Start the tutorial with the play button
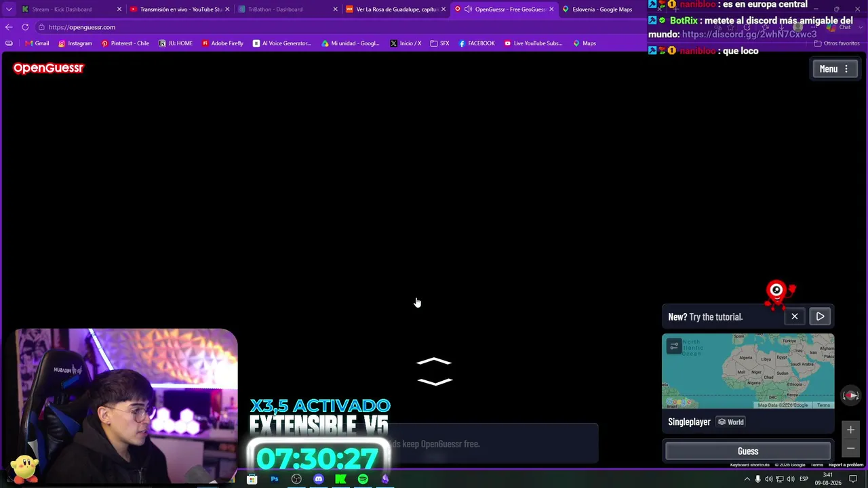 click(820, 317)
